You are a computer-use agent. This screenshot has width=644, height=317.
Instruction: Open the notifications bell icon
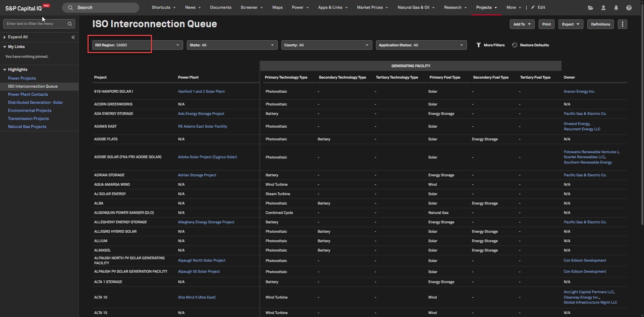pos(616,8)
